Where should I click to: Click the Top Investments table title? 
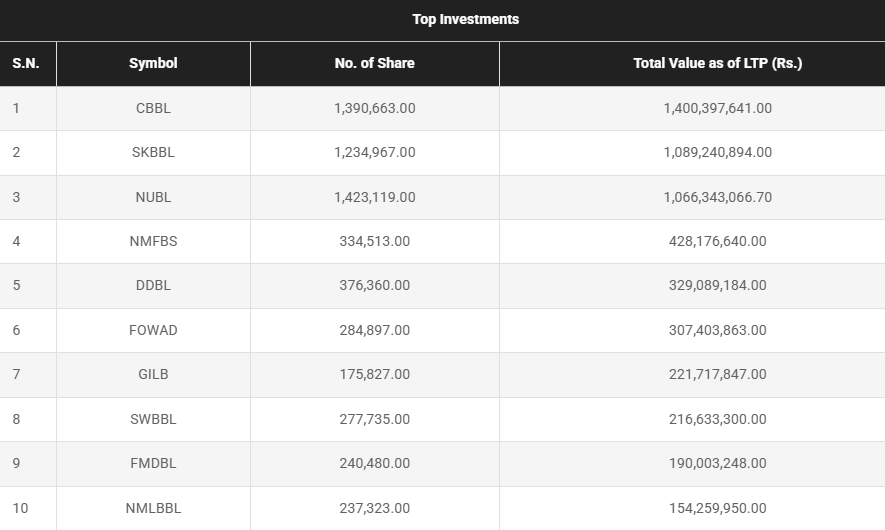[465, 19]
